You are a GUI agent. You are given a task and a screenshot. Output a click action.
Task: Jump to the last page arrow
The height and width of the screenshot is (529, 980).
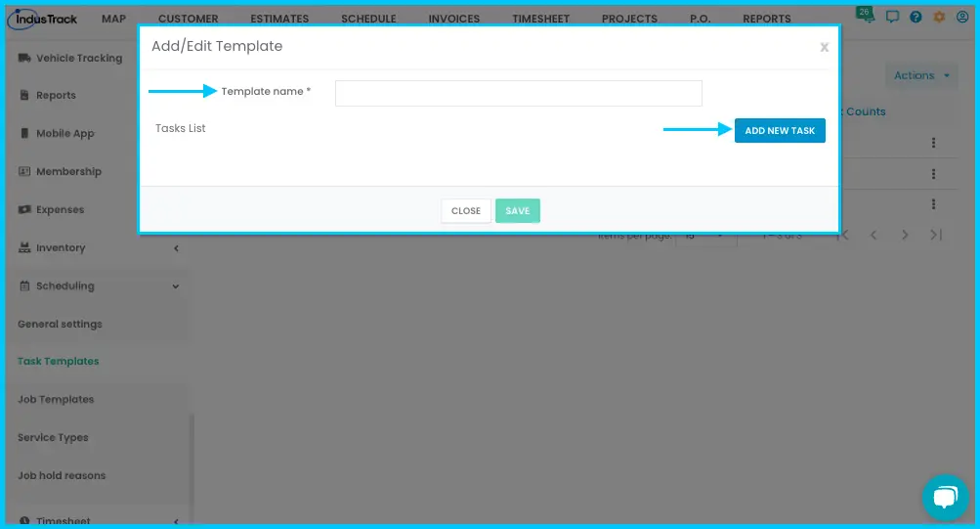point(936,235)
